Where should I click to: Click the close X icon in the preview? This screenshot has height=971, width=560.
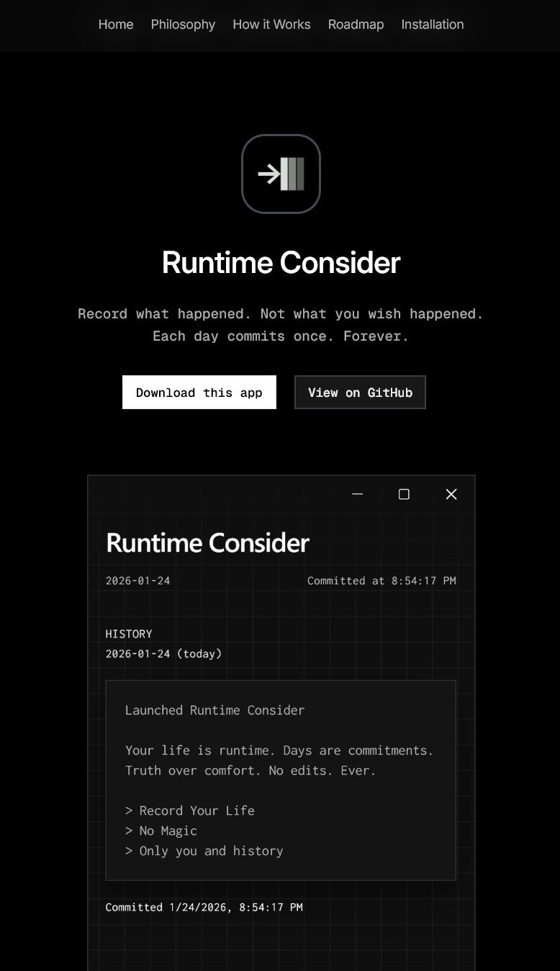[451, 494]
